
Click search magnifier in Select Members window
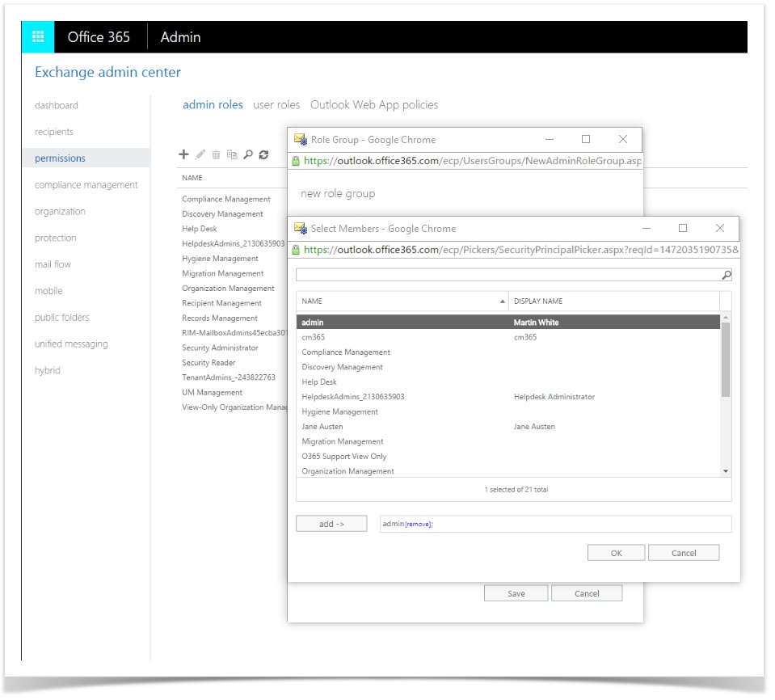[726, 275]
